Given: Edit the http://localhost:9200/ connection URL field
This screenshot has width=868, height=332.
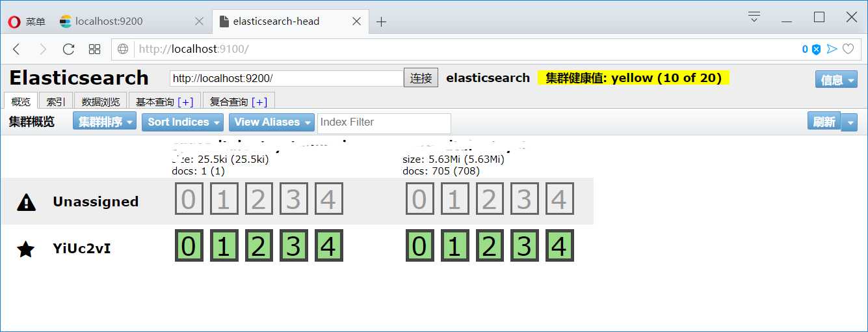Looking at the screenshot, I should [x=287, y=78].
